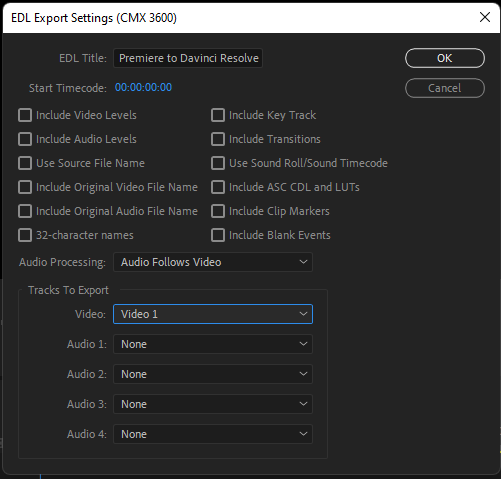Viewport: 501px width, 479px height.
Task: Expand the Audio 3 dropdown
Action: [213, 404]
